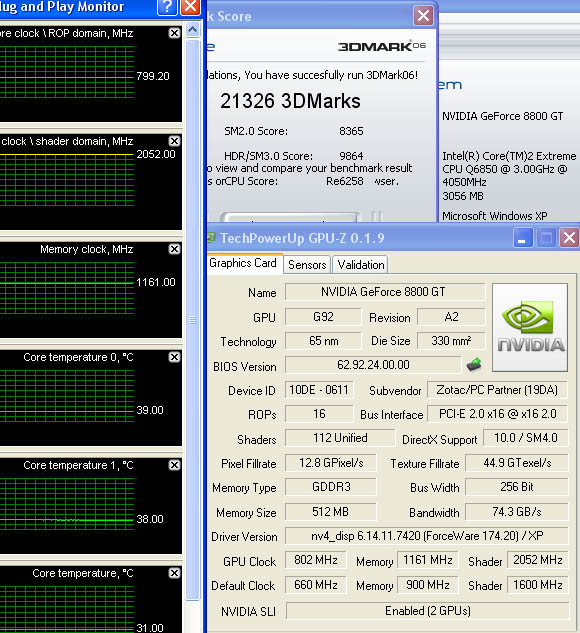Close the Memory clock graph panel

[174, 249]
